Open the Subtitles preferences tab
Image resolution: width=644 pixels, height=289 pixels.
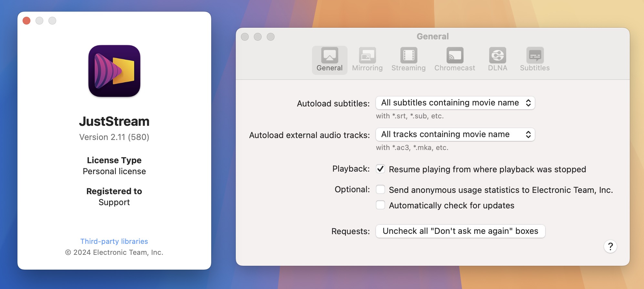pyautogui.click(x=535, y=60)
